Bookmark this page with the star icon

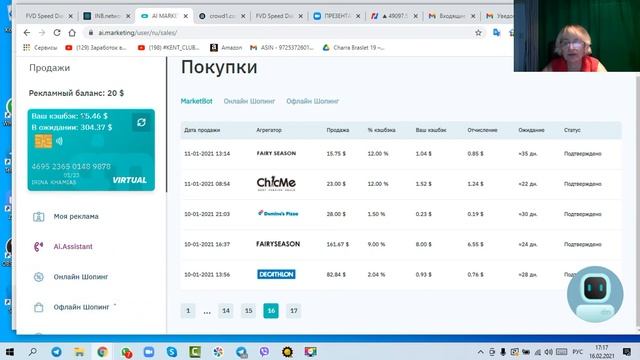[x=478, y=33]
